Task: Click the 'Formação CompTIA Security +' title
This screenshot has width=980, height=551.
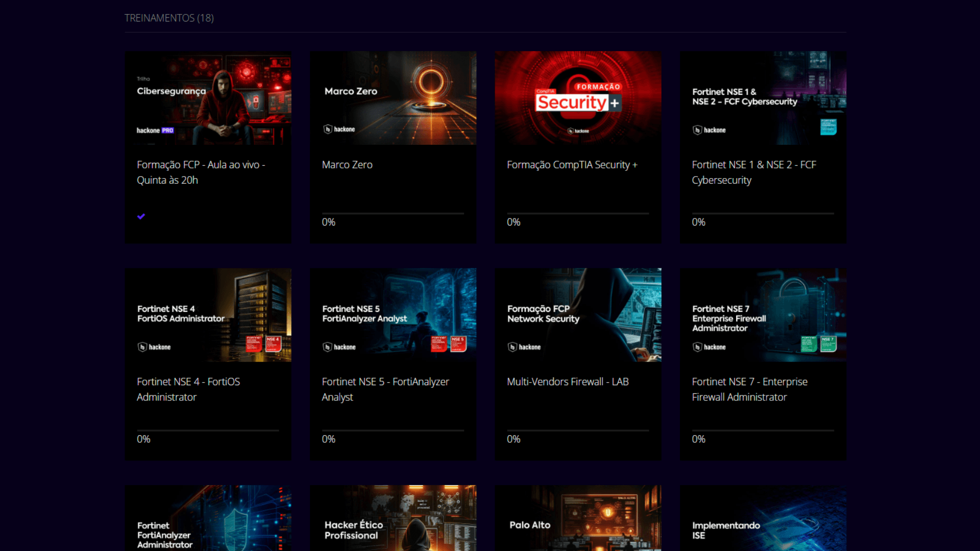Action: tap(572, 165)
